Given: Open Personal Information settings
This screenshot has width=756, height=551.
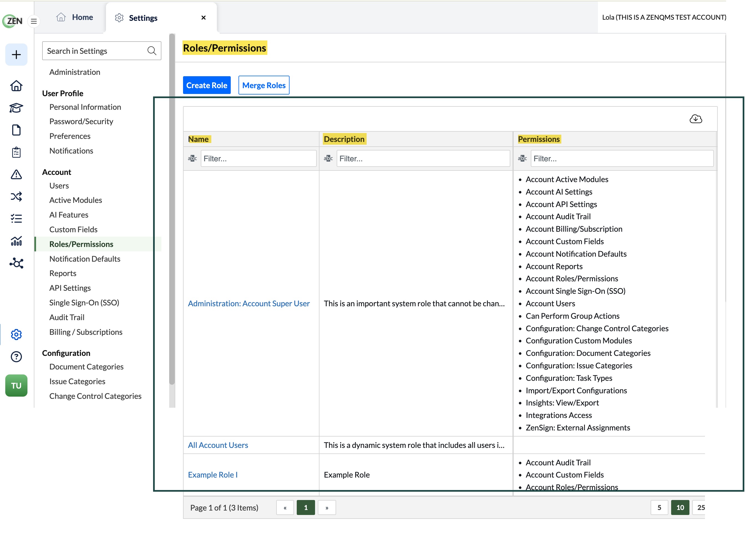Looking at the screenshot, I should coord(85,107).
